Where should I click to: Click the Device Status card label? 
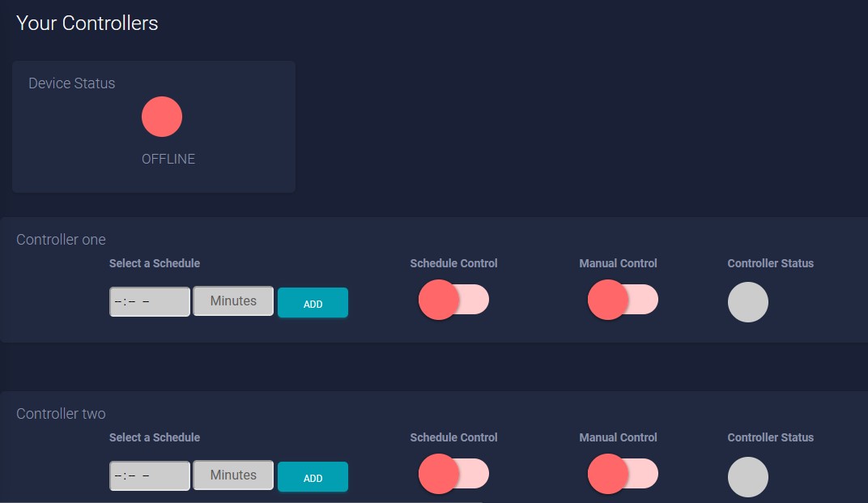(x=71, y=83)
